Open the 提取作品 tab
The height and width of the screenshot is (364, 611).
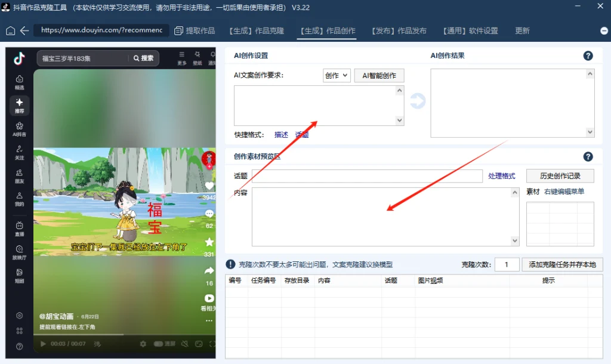[x=195, y=31]
